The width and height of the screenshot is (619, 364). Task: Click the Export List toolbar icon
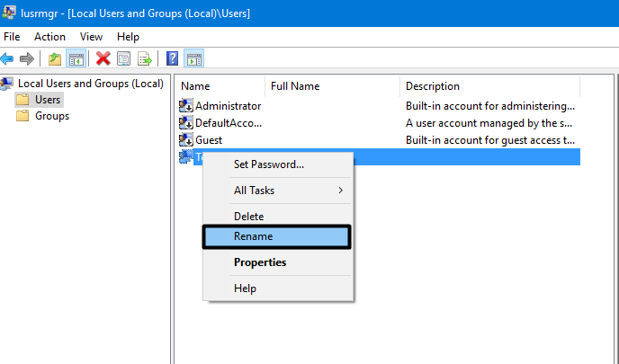click(x=145, y=59)
